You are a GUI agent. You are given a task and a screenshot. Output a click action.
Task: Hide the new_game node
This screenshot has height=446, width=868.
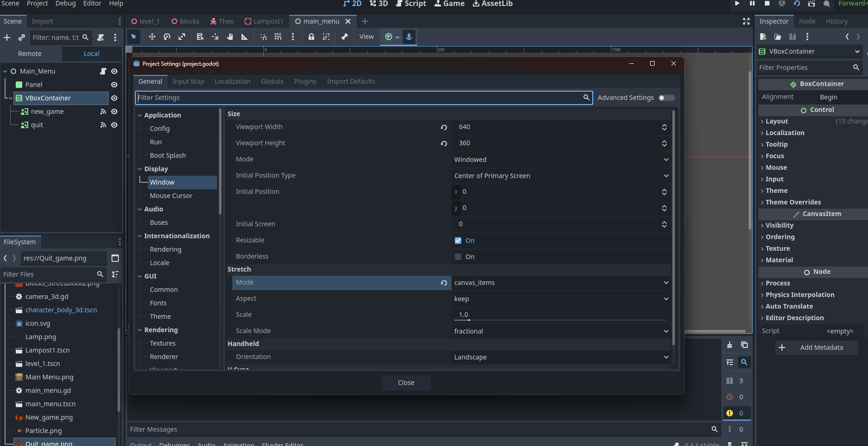pos(114,111)
